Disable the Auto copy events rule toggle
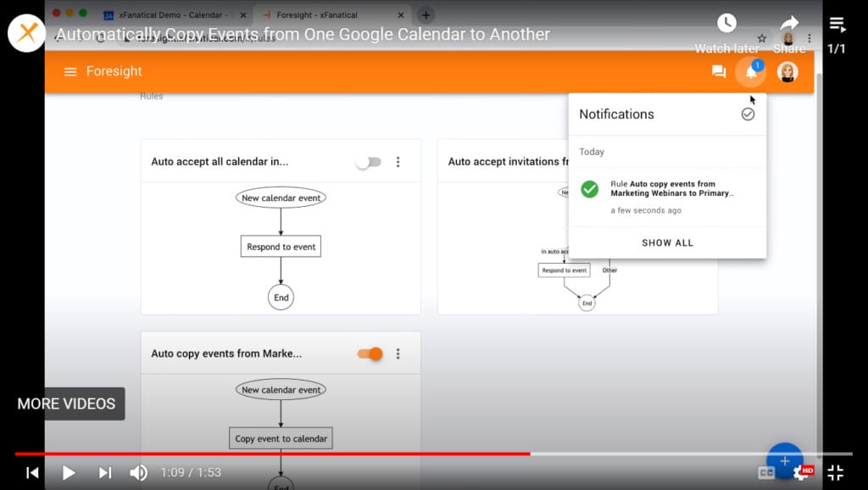Image resolution: width=868 pixels, height=490 pixels. [x=370, y=354]
